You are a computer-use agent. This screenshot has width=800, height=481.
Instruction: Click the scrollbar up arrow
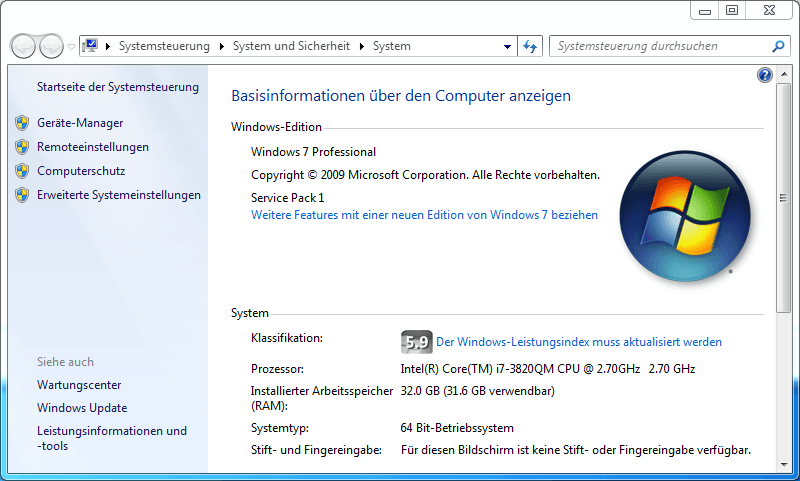click(x=783, y=75)
